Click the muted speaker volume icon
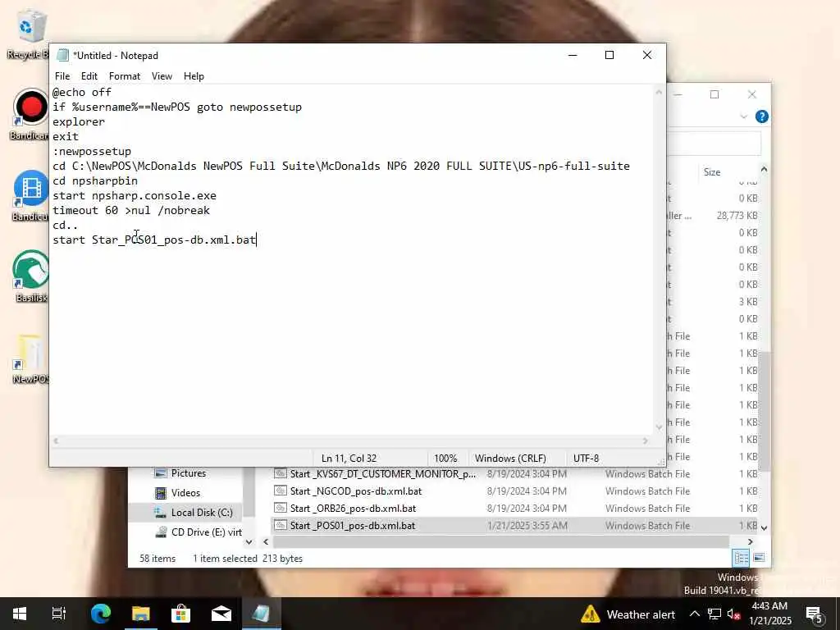Image resolution: width=840 pixels, height=630 pixels. [x=734, y=614]
